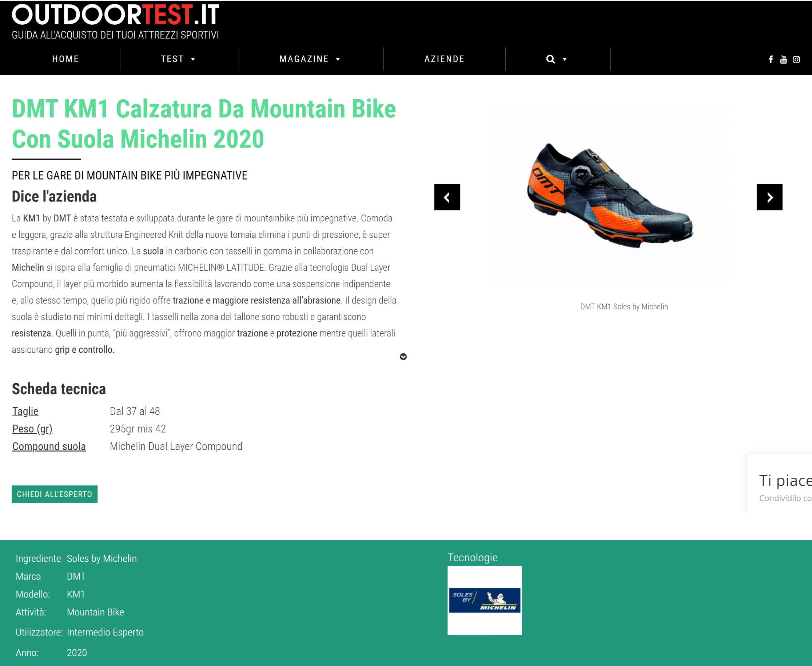Screen dimensions: 812x666
Task: Open the MAGAZINE dropdown menu arrow
Action: [338, 60]
